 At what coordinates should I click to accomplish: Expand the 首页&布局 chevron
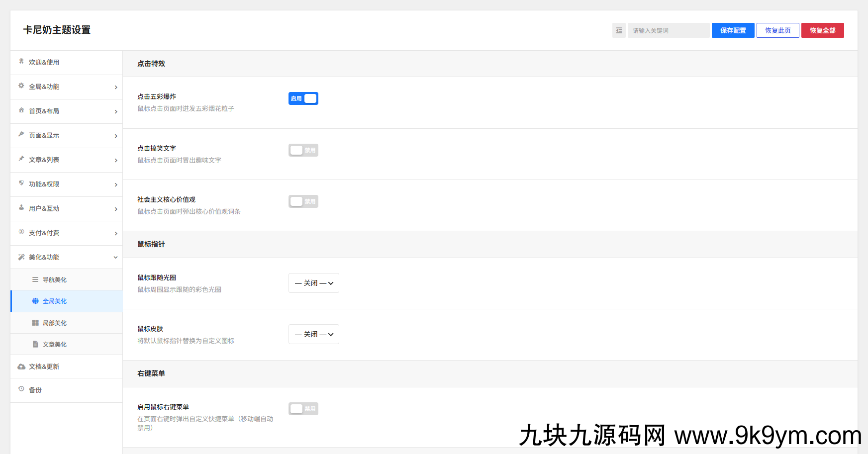[x=116, y=111]
